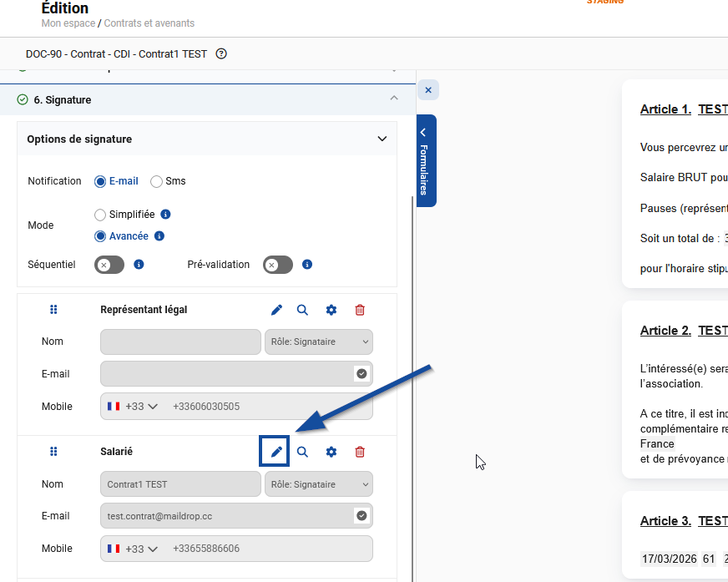
Task: Open Salarié settings gear
Action: 331,452
